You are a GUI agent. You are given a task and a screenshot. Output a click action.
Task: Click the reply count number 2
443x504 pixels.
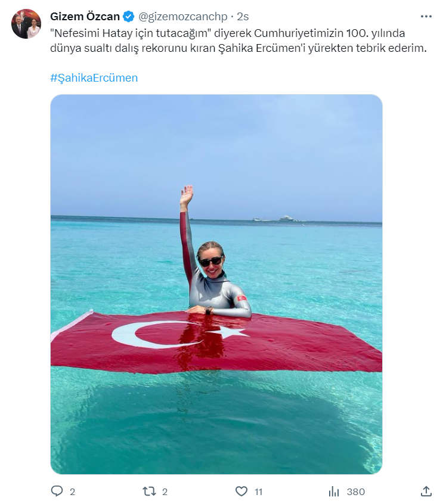point(72,491)
